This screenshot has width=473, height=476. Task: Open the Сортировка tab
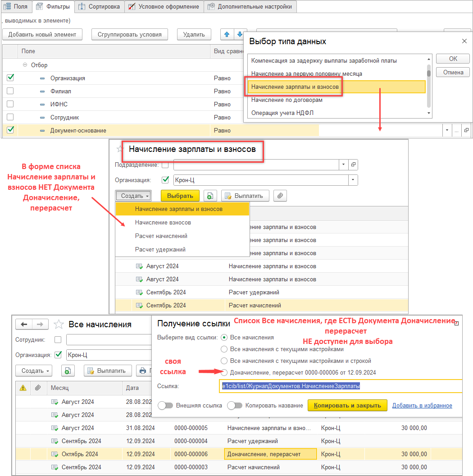[99, 6]
